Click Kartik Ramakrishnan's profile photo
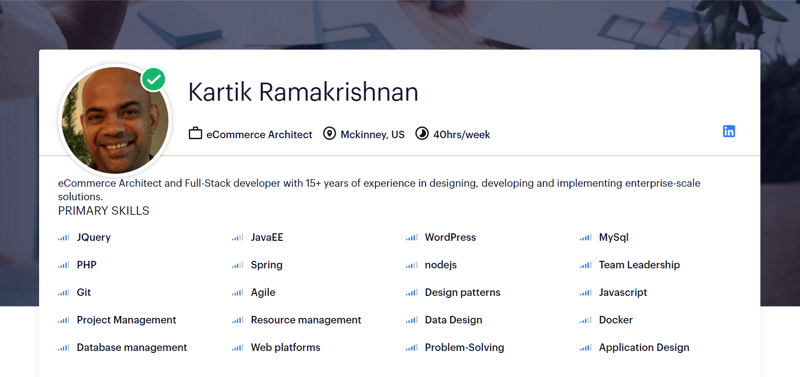800x377 pixels. 115,120
